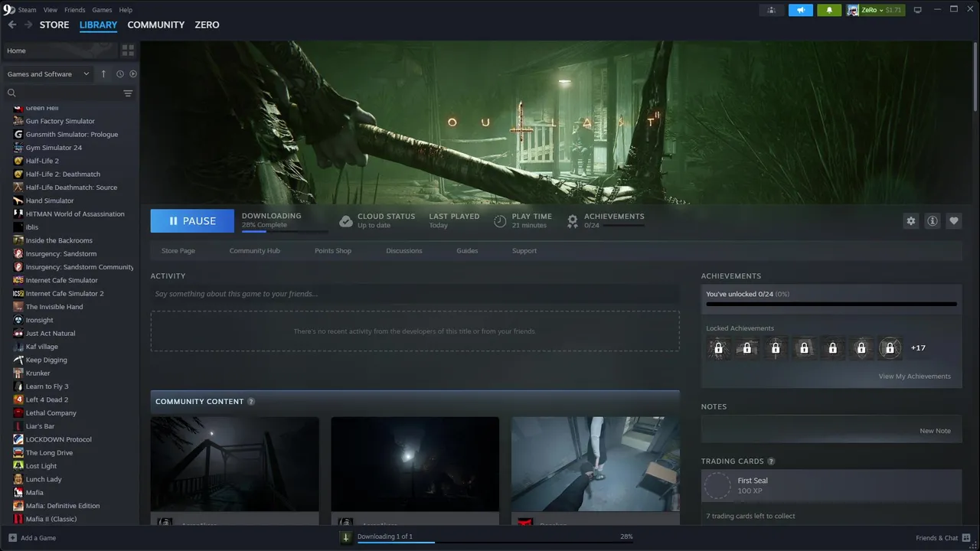Viewport: 980px width, 551px height.
Task: Open the announcements megaphone icon
Action: (801, 10)
